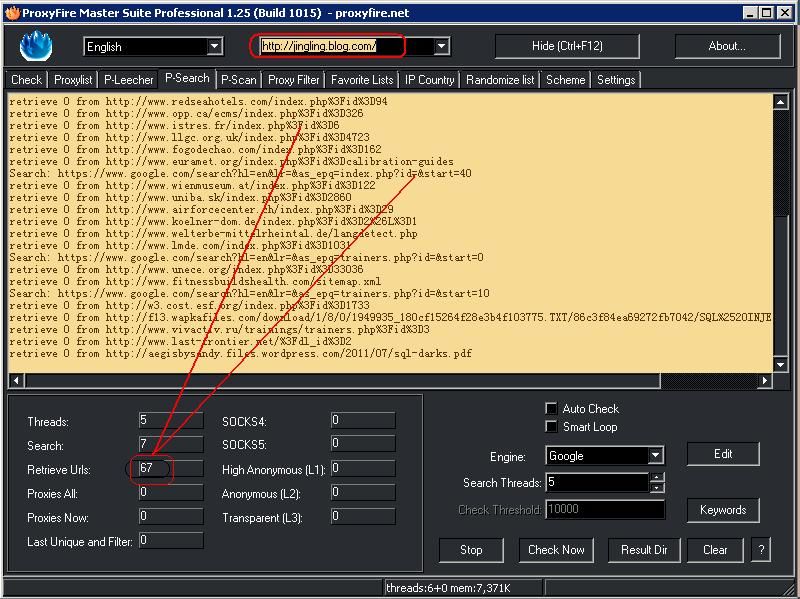The width and height of the screenshot is (800, 599).
Task: Open the About dialog
Action: pyautogui.click(x=727, y=46)
